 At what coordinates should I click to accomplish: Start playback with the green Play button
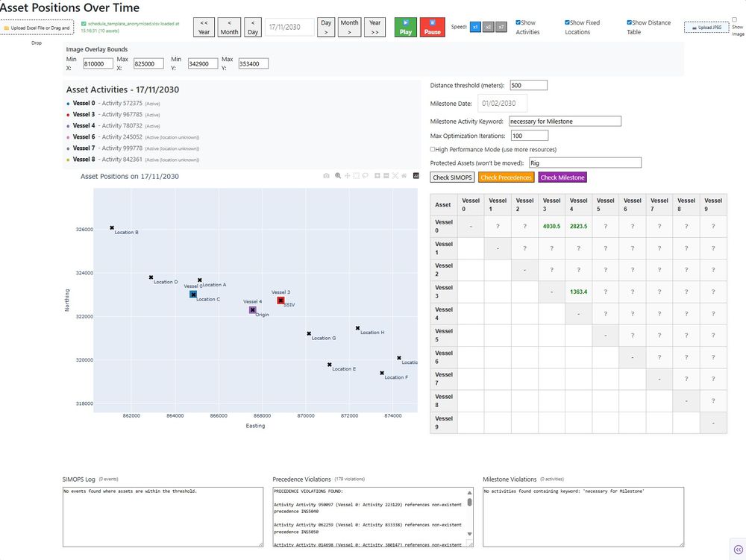(405, 27)
